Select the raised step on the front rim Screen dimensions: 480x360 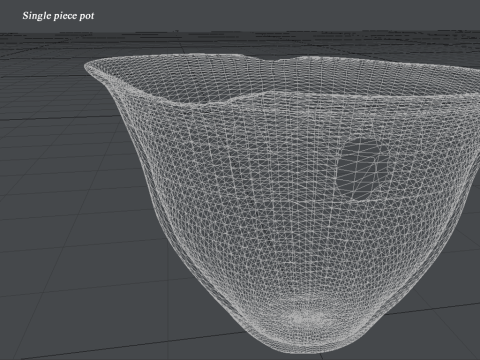[x=247, y=97]
